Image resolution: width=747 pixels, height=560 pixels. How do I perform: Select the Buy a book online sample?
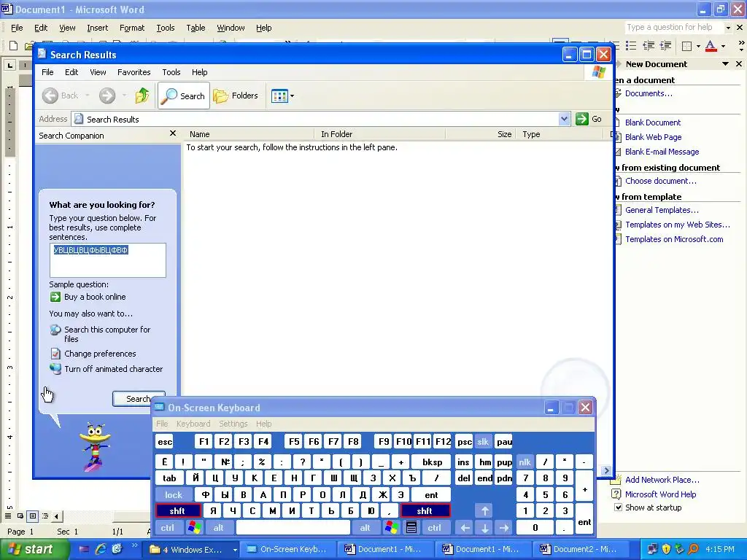pos(95,297)
